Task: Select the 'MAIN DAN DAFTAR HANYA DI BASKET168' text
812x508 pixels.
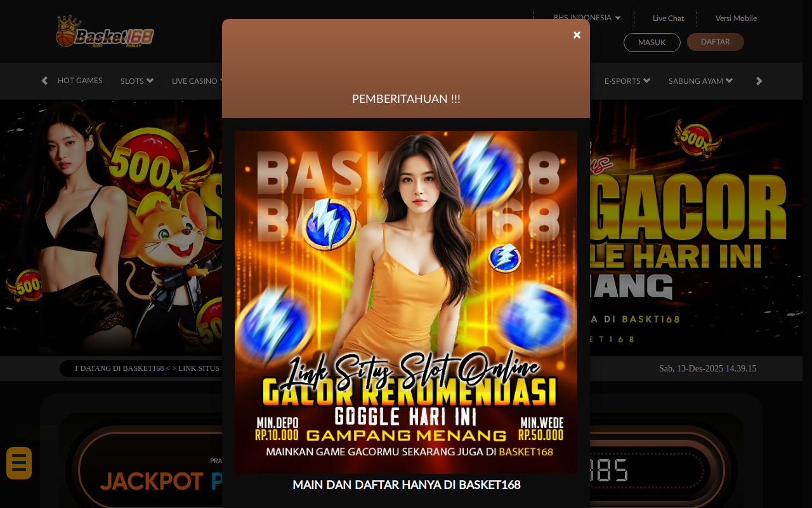Action: pos(407,485)
